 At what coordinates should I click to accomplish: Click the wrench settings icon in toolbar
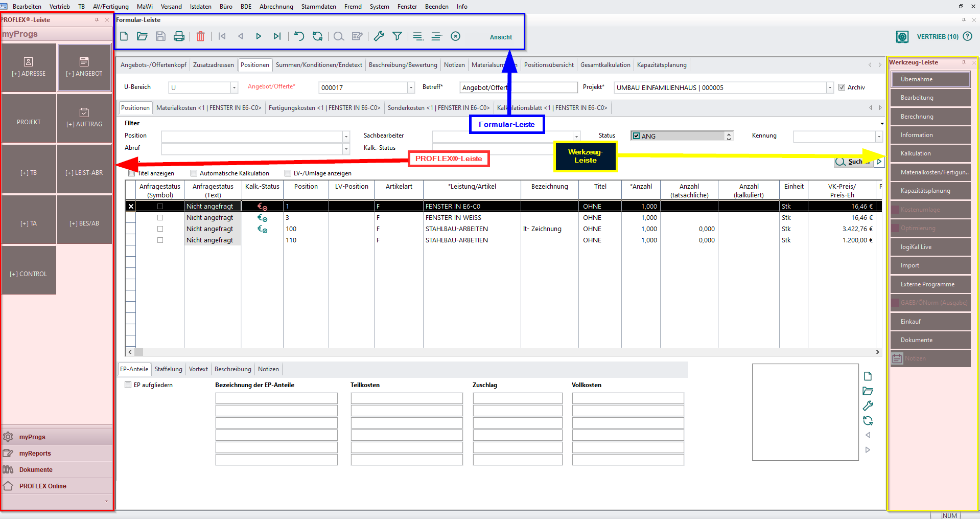(x=379, y=36)
